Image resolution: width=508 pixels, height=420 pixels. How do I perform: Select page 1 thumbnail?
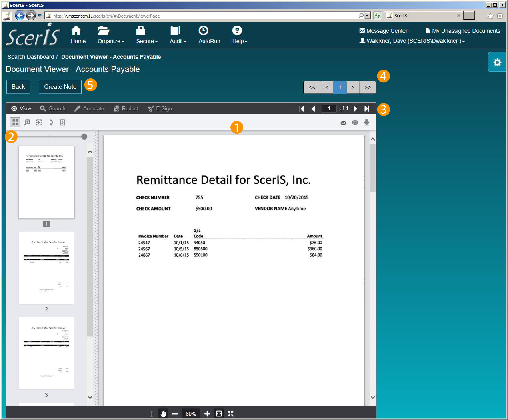pyautogui.click(x=46, y=182)
